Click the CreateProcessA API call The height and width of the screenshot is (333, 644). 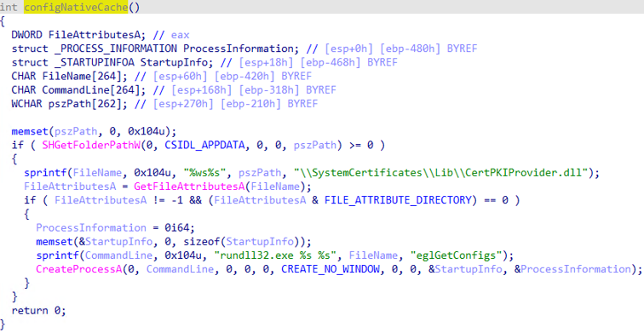tap(79, 269)
